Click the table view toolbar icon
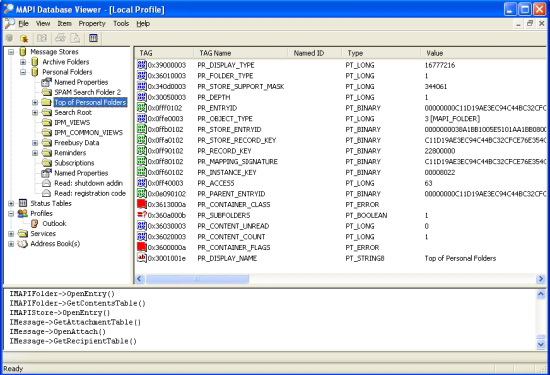This screenshot has width=550, height=375. (93, 38)
